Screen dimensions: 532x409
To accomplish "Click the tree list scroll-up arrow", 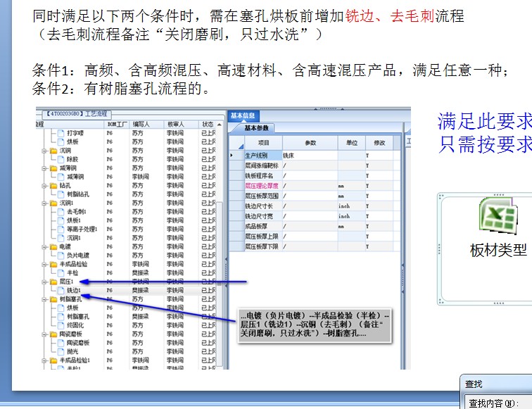I will pyautogui.click(x=220, y=125).
